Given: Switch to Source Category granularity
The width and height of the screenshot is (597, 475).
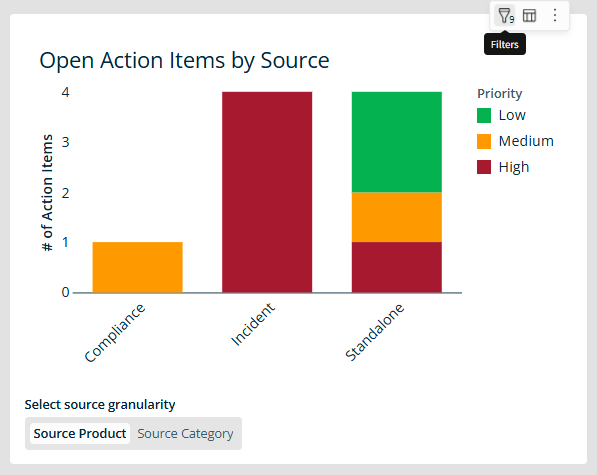Looking at the screenshot, I should coord(185,434).
